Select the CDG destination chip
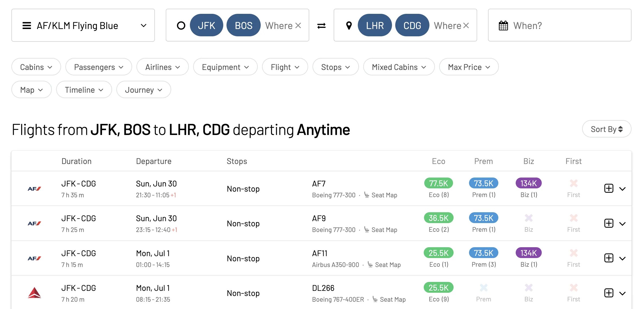This screenshot has height=309, width=644. coord(412,25)
